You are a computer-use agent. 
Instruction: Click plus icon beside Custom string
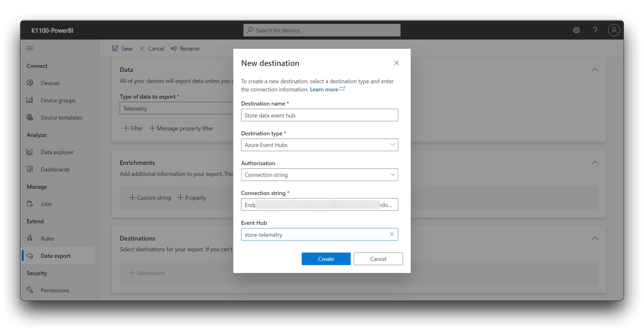pos(132,198)
